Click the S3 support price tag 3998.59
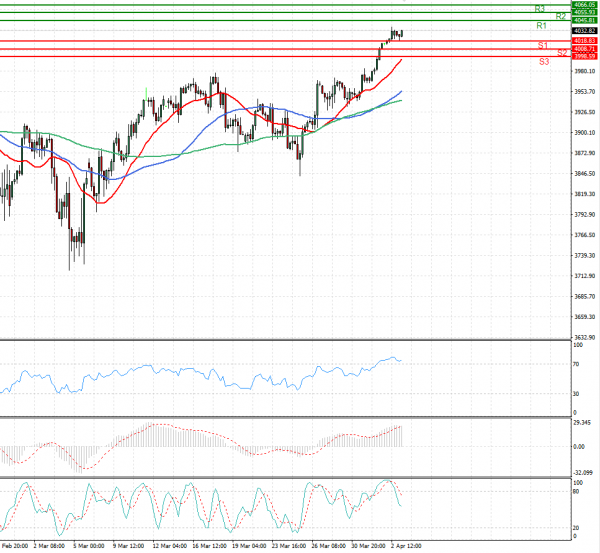600x553 pixels. click(x=584, y=56)
